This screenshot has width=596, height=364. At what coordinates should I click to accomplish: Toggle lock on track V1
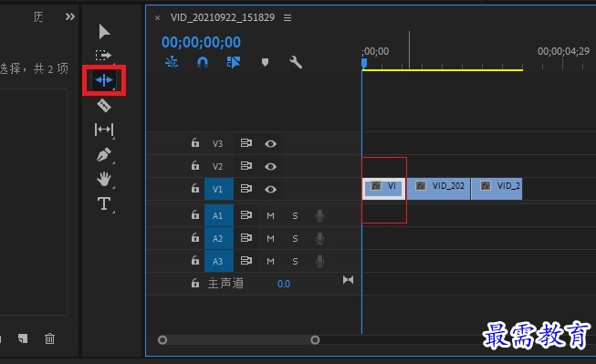coord(195,189)
